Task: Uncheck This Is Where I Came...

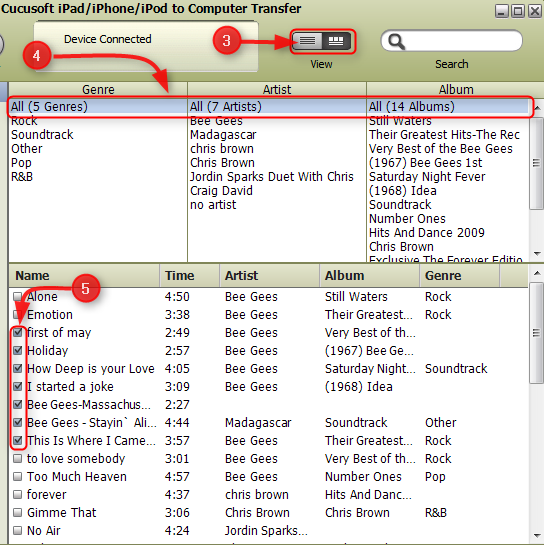Action: [x=17, y=441]
